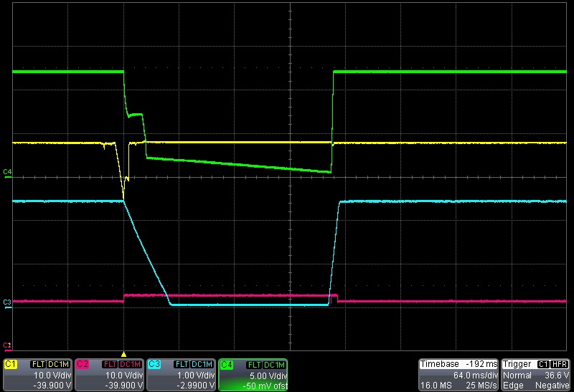Select the 64.0 ms/div timebase setting
The width and height of the screenshot is (574, 392).
click(477, 375)
